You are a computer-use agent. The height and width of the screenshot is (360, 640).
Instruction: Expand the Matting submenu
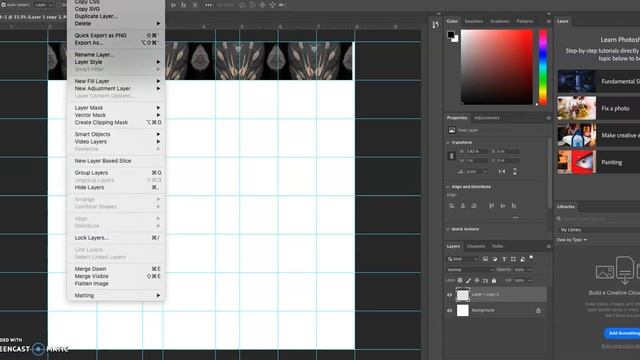(116, 295)
